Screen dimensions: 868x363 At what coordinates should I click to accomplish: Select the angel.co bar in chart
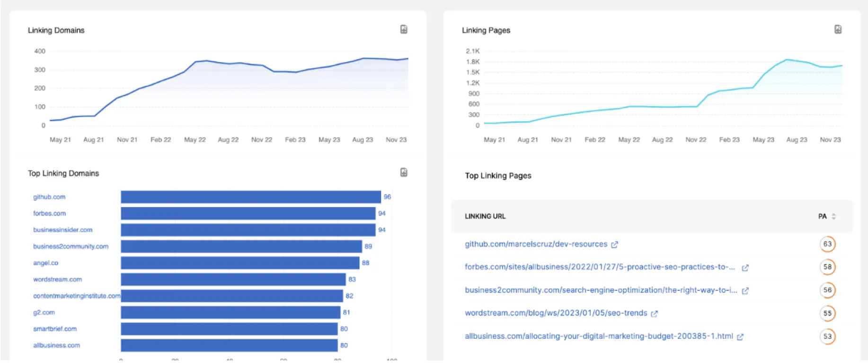pyautogui.click(x=240, y=263)
